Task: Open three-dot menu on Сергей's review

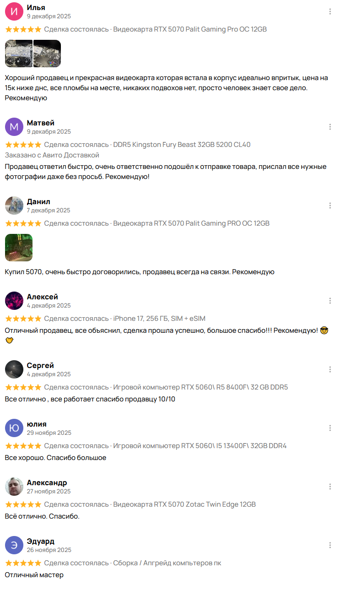Action: pos(330,369)
